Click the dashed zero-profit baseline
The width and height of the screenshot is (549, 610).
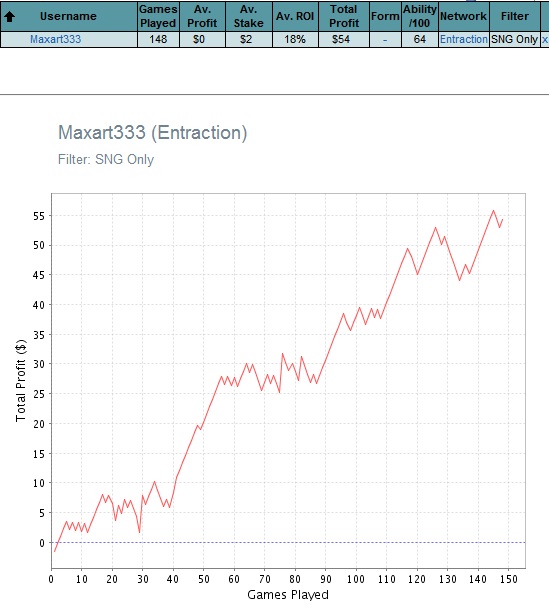pos(288,542)
